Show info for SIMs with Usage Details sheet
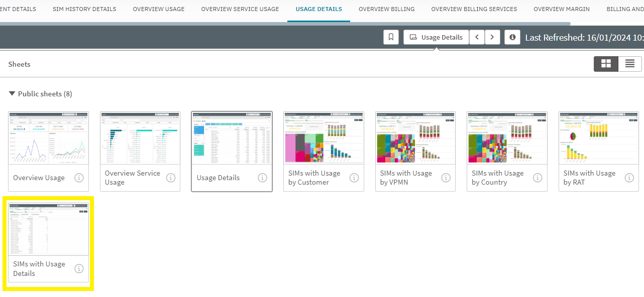 79,268
